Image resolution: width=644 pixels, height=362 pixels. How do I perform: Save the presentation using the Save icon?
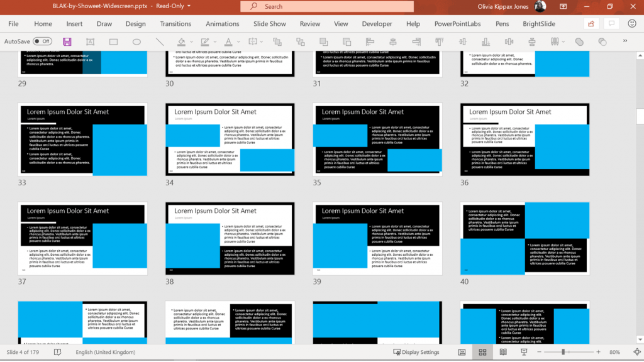[x=66, y=41]
